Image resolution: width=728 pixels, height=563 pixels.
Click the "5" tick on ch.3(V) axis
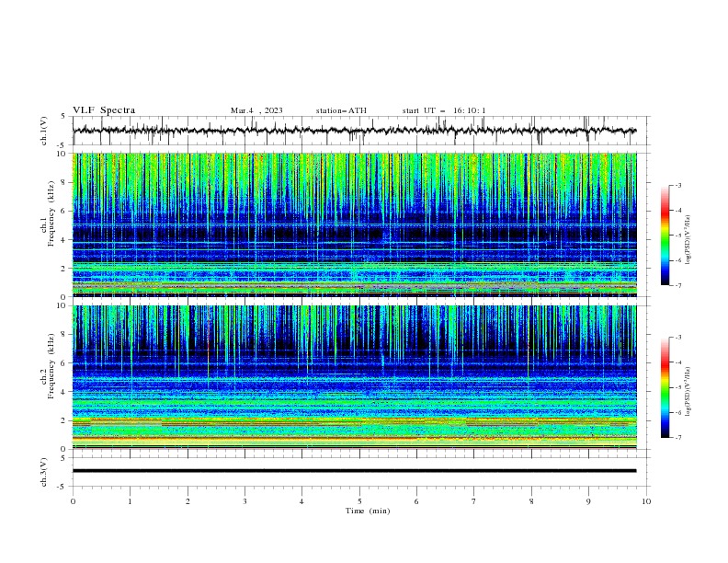(x=63, y=458)
